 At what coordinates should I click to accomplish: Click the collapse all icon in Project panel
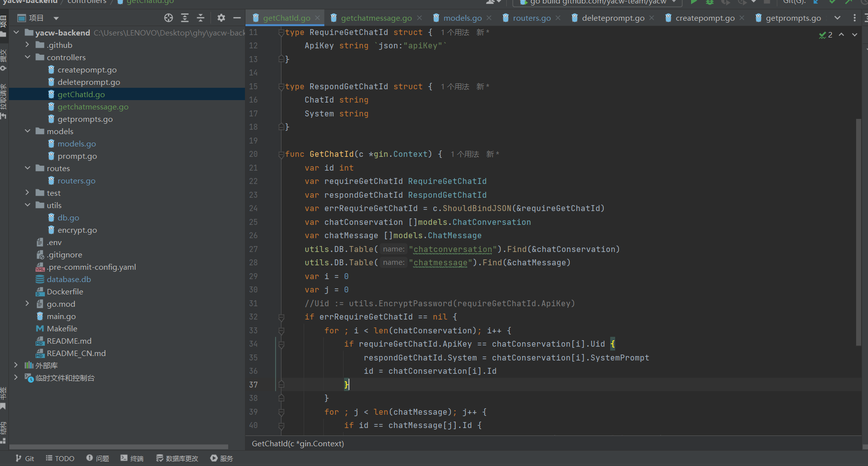201,18
